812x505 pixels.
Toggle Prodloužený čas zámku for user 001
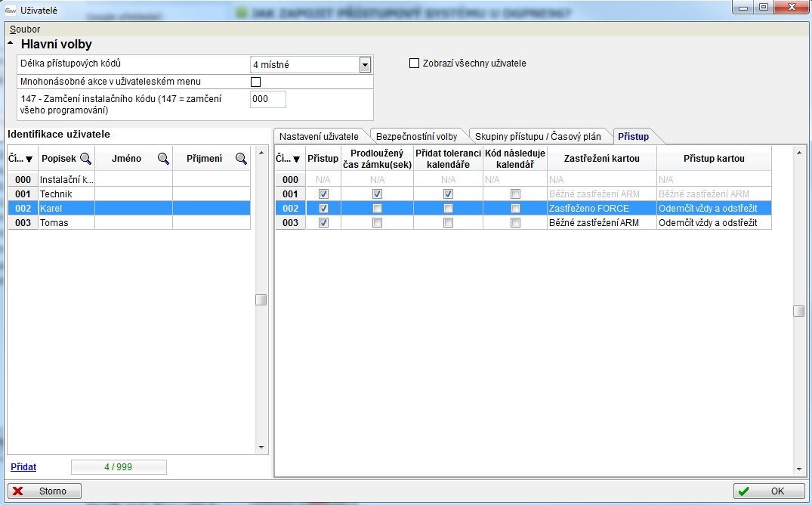[377, 194]
